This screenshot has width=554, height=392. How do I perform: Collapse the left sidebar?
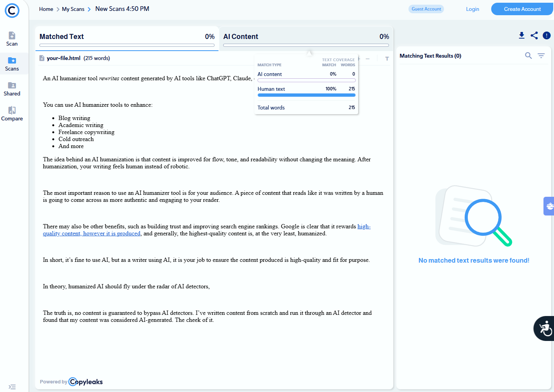(12, 387)
